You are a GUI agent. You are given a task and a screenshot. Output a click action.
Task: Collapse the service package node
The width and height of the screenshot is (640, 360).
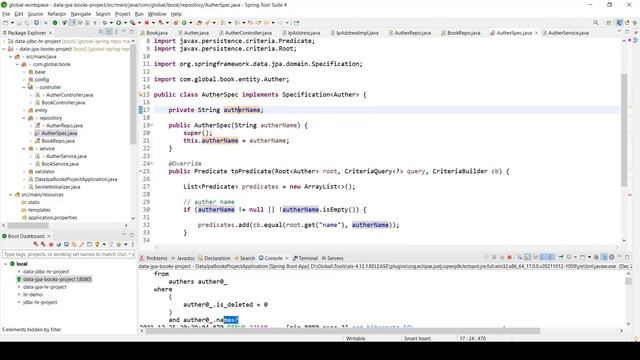pyautogui.click(x=24, y=149)
